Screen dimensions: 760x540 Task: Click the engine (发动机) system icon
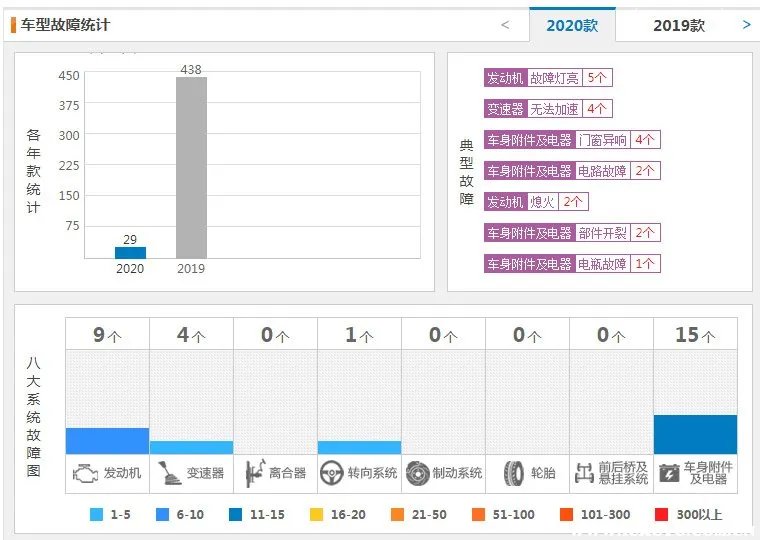(x=85, y=473)
